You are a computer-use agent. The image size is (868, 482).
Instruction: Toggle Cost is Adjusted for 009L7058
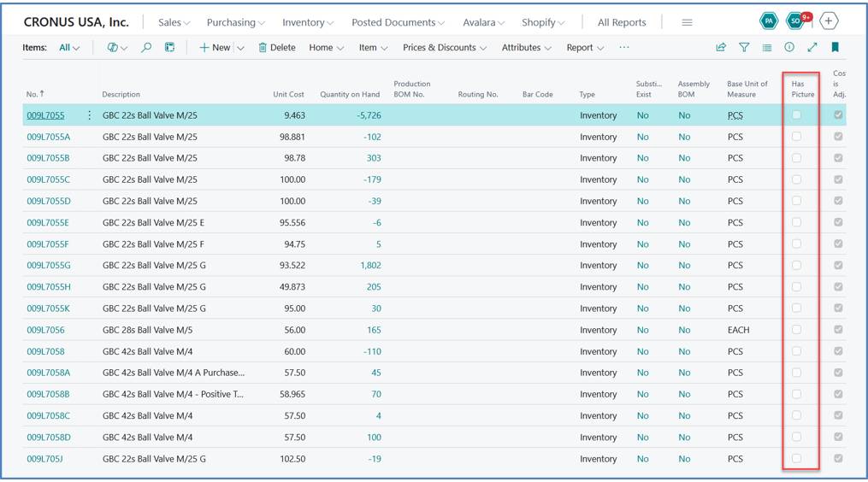pos(838,351)
